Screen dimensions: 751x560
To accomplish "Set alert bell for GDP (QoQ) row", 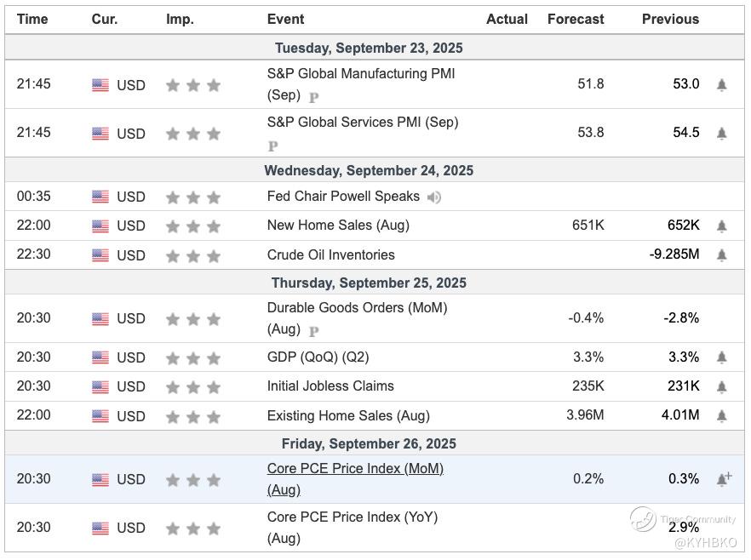I will click(x=721, y=357).
